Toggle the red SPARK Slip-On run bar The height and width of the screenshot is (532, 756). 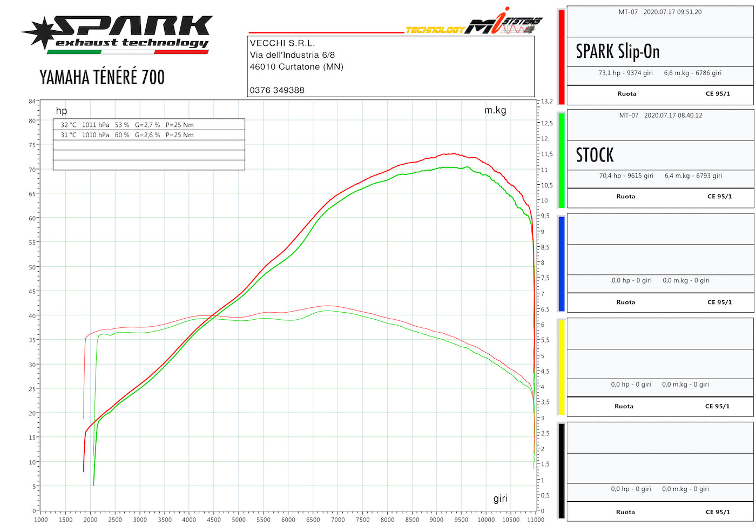[561, 53]
